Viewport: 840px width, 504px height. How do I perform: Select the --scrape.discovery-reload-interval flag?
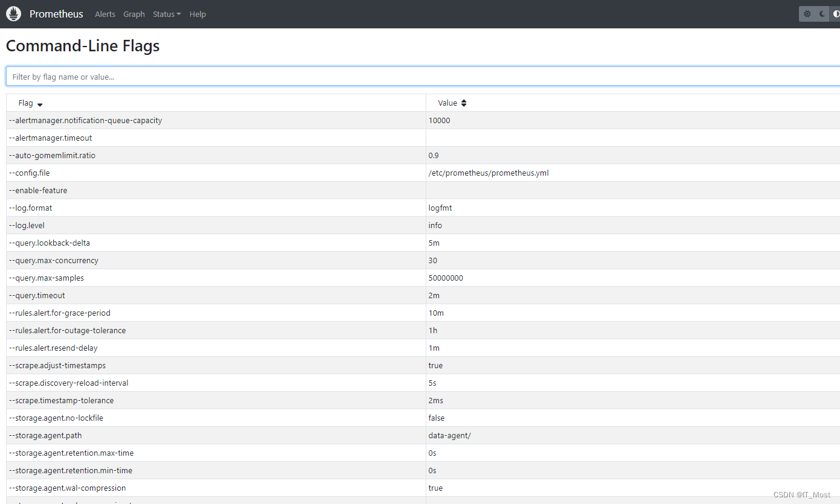tap(69, 383)
